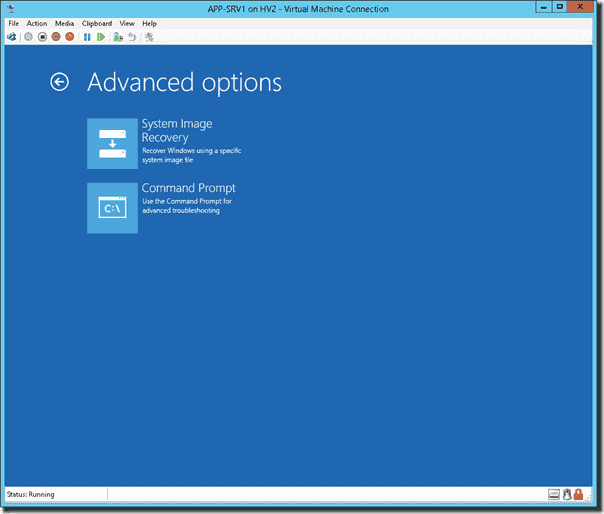Create a checkpoint via toolbar icon
The image size is (604, 514).
(x=118, y=37)
